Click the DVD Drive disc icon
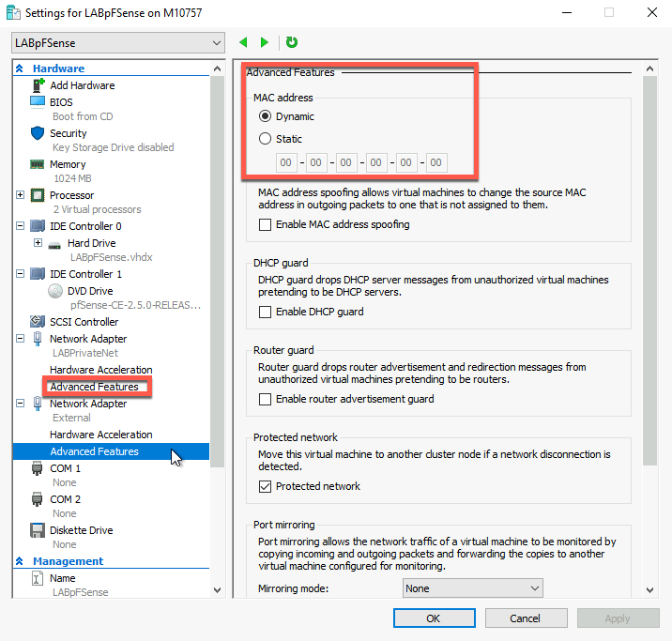This screenshot has height=641, width=672. [55, 291]
